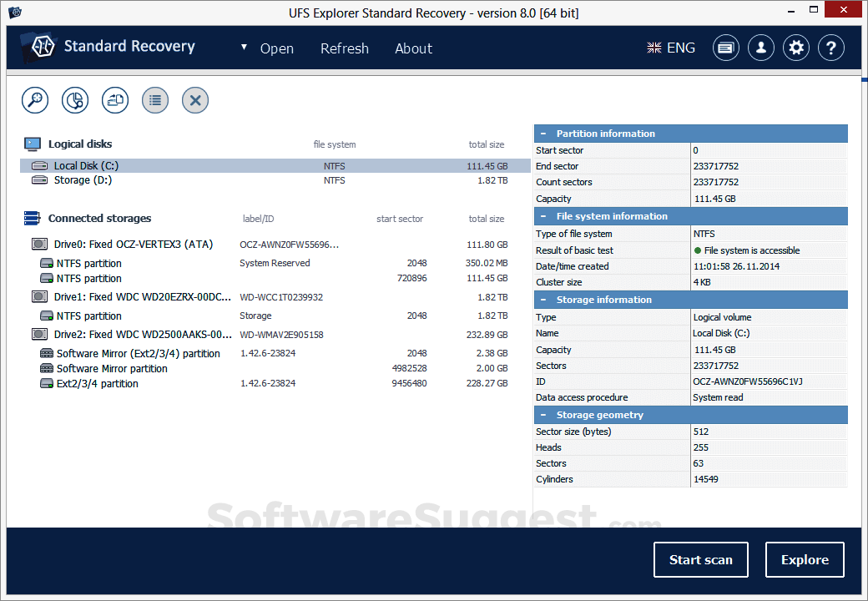This screenshot has width=868, height=601.
Task: Collapse the File system information section
Action: tap(543, 216)
